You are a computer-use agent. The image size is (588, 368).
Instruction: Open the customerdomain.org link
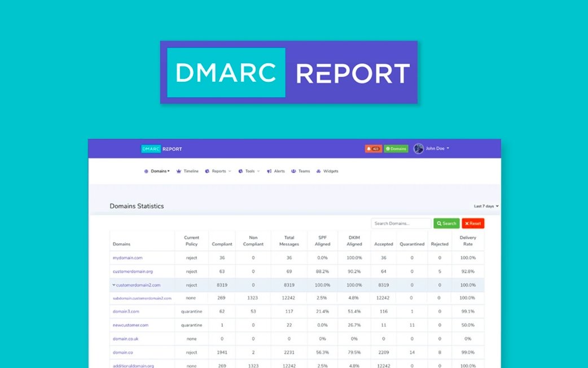[133, 271]
